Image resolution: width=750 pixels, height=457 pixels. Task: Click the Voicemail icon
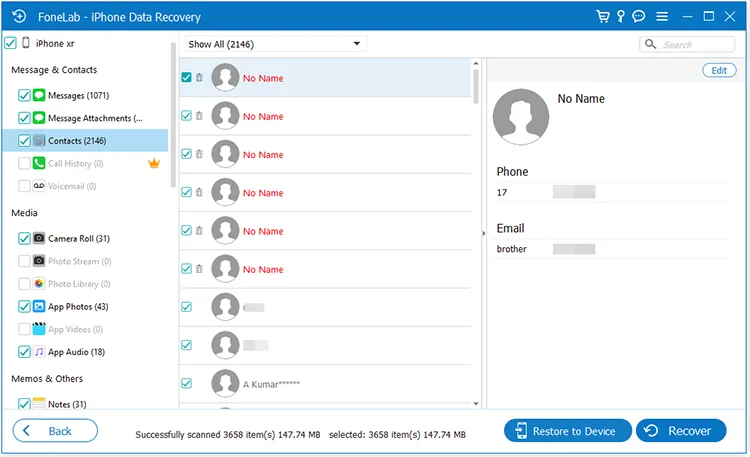click(x=39, y=186)
